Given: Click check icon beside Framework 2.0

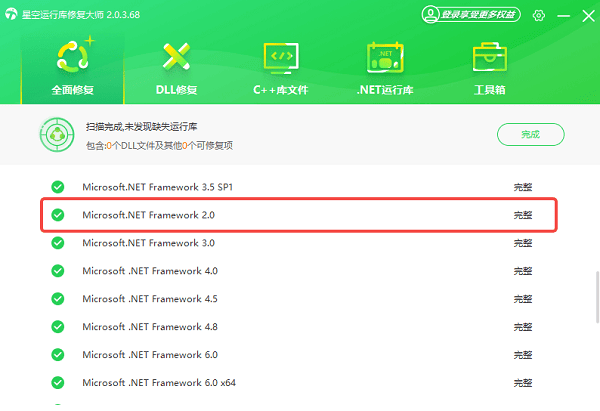Looking at the screenshot, I should (58, 215).
